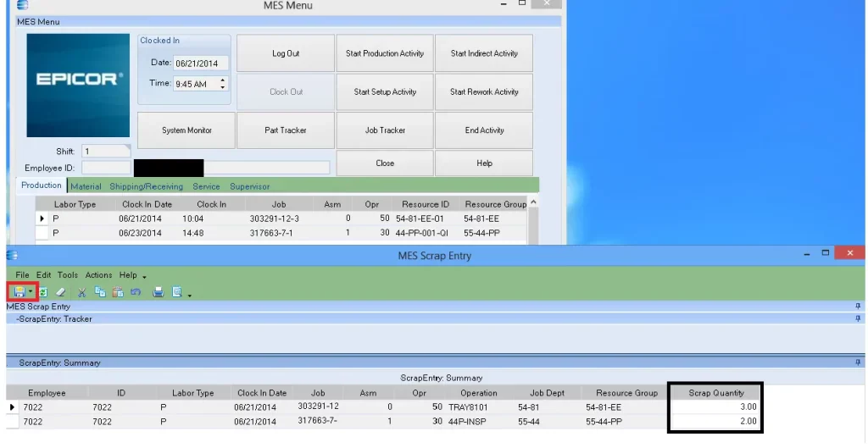
Task: Click the Clear eraser toolbar icon
Action: tap(61, 292)
